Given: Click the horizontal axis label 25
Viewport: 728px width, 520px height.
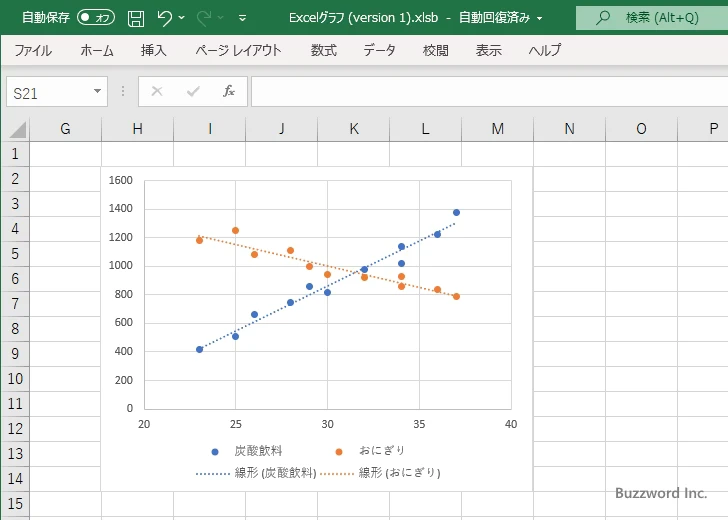Looking at the screenshot, I should [235, 424].
